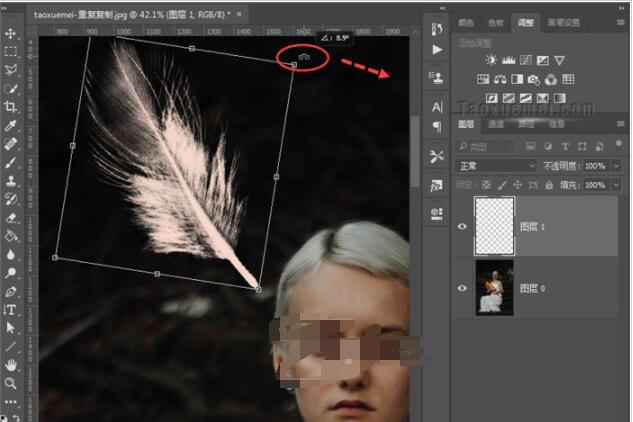Image resolution: width=633 pixels, height=422 pixels.
Task: Toggle shape layer filter
Action: point(582,147)
